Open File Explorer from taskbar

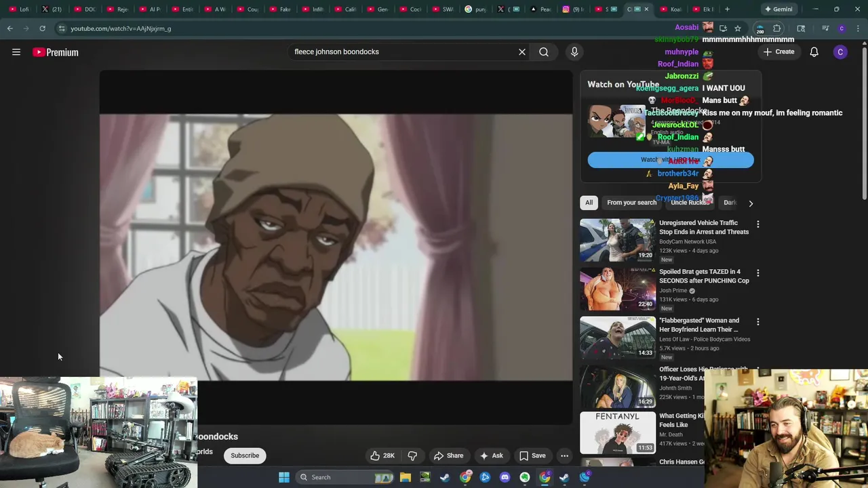pyautogui.click(x=406, y=477)
